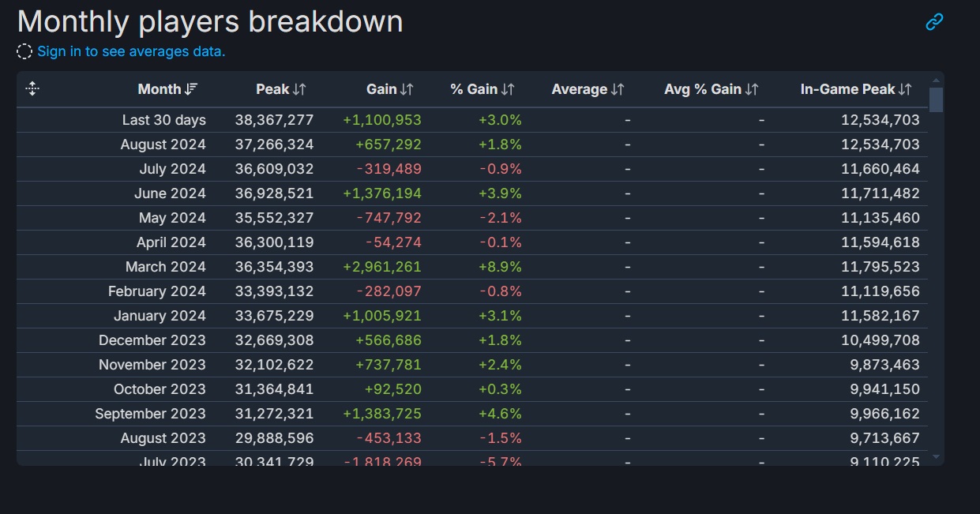Select 'December 2023' month cell
Viewport: 980px width, 514px height.
(x=152, y=340)
